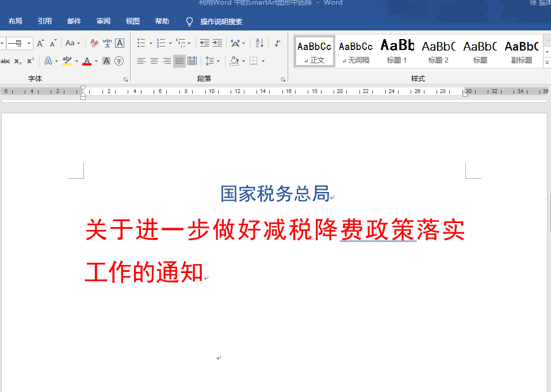Increase font size with the grow-font icon
Screen dimensions: 551x392
(40, 43)
